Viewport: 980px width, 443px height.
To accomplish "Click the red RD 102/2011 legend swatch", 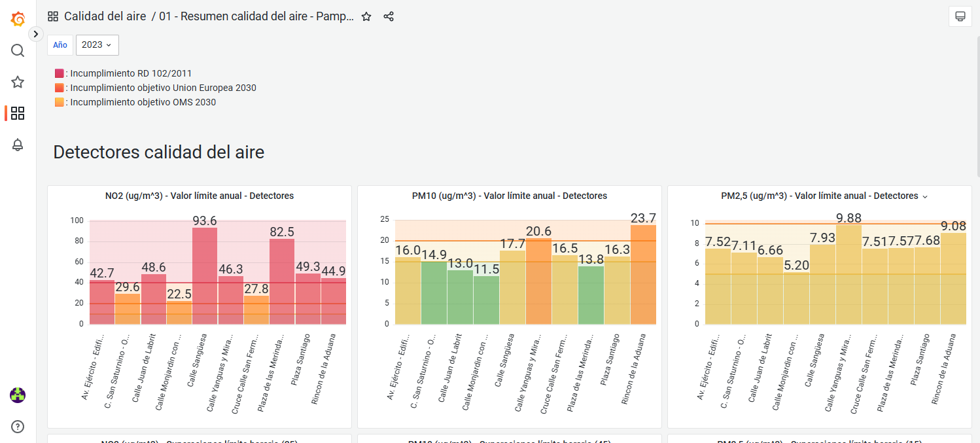I will click(60, 73).
